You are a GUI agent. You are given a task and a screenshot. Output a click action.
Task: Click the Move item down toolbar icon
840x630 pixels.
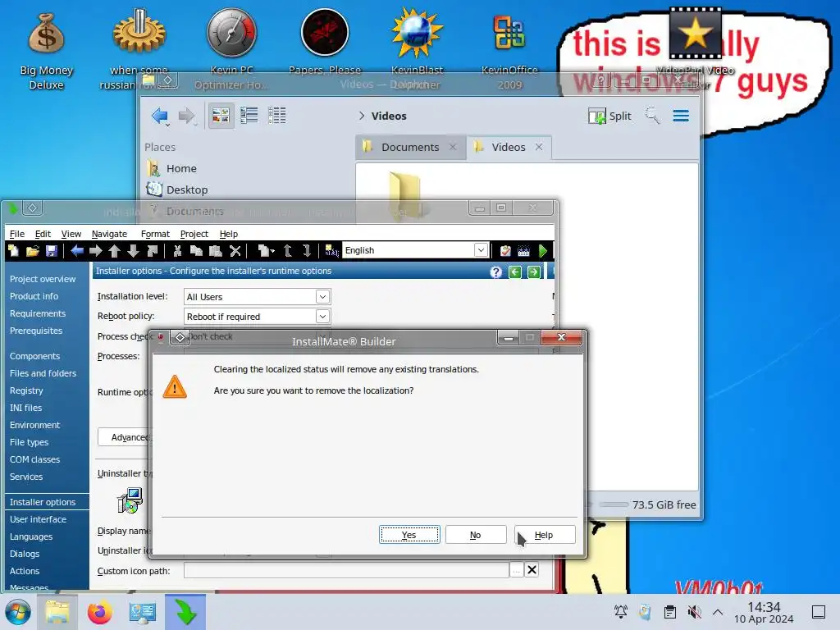coord(307,251)
